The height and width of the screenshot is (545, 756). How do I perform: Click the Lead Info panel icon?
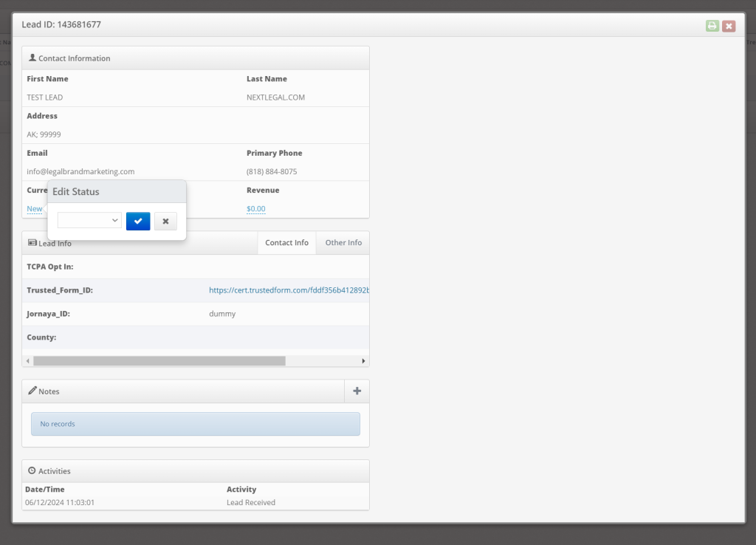tap(31, 243)
